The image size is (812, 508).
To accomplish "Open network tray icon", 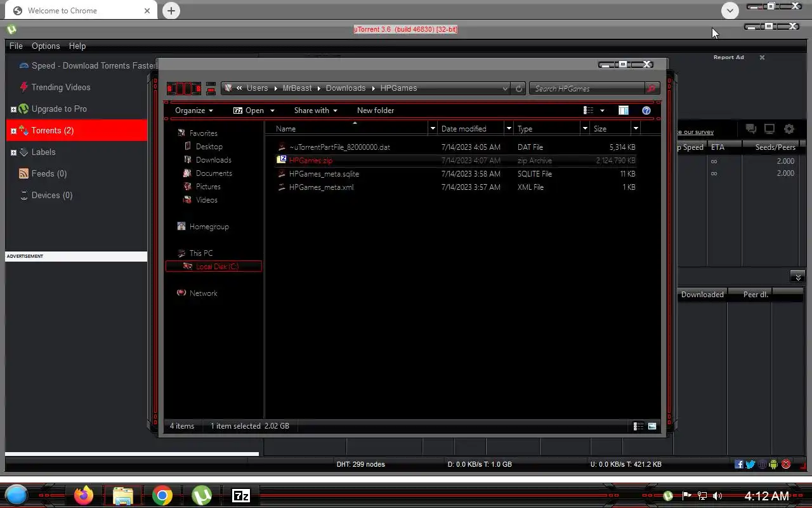I will click(702, 496).
